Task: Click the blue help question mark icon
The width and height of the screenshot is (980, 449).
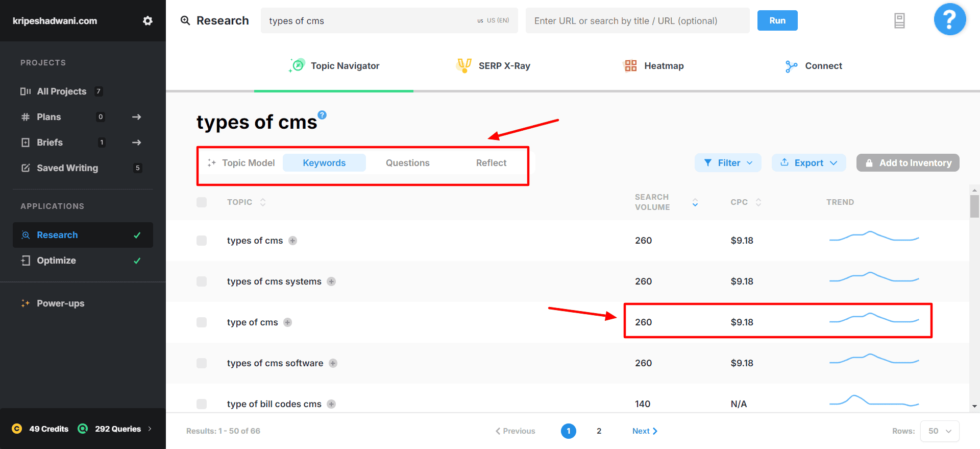Action: point(949,20)
